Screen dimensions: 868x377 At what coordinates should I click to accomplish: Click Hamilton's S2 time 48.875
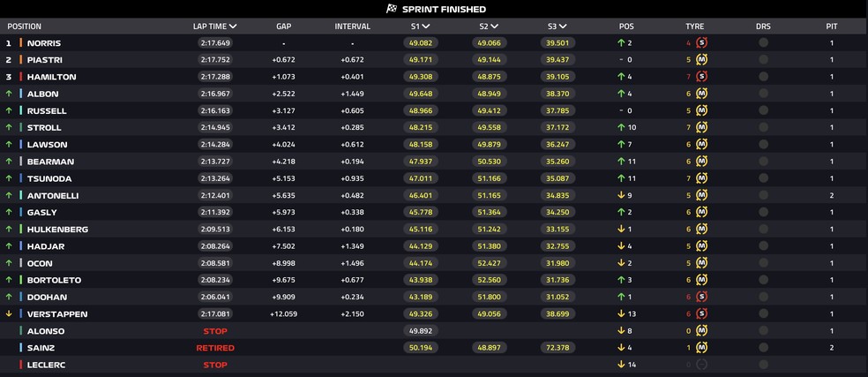[490, 77]
